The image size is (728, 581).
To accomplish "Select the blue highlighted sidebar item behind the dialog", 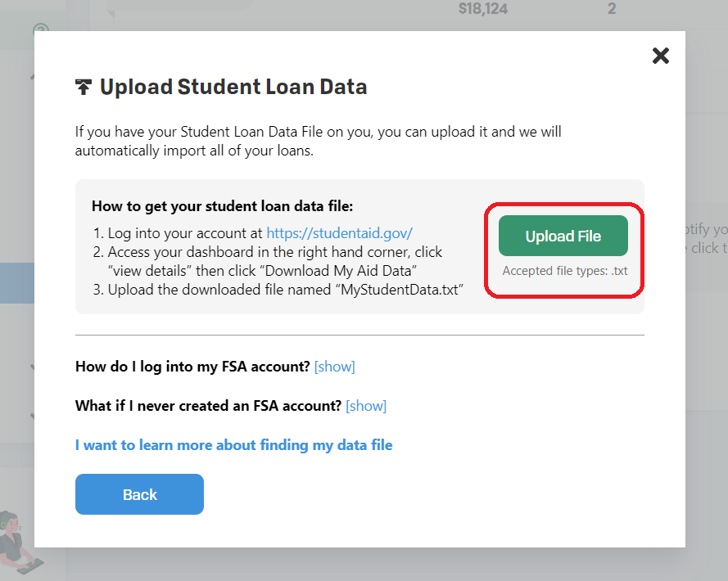I will (x=17, y=283).
